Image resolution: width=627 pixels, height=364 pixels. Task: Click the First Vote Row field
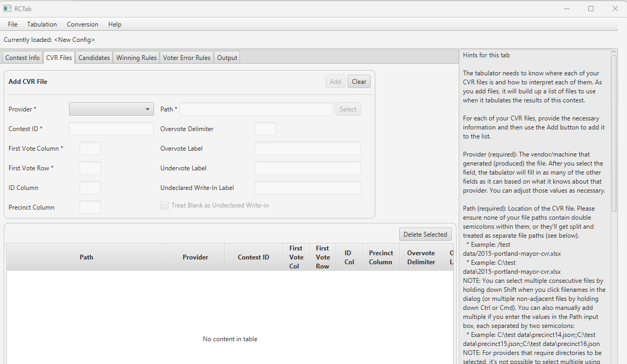[x=90, y=168]
